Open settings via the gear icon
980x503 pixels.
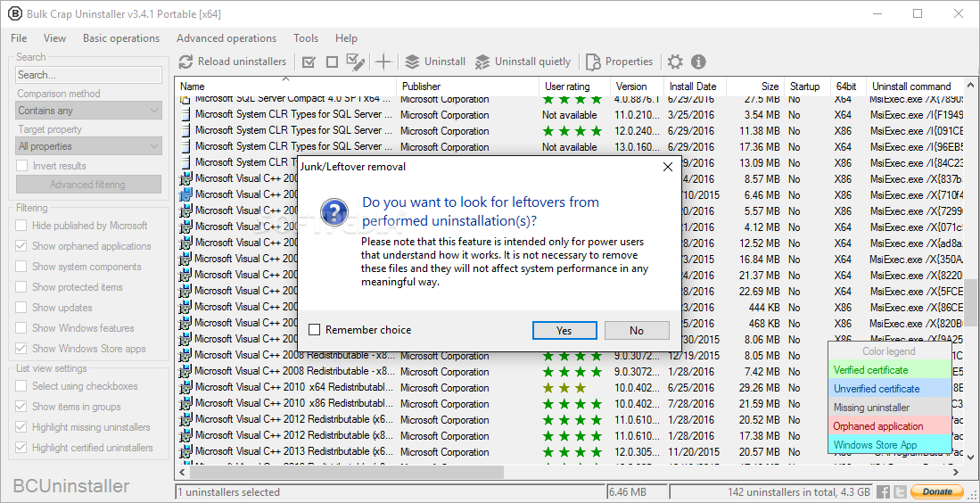(675, 62)
